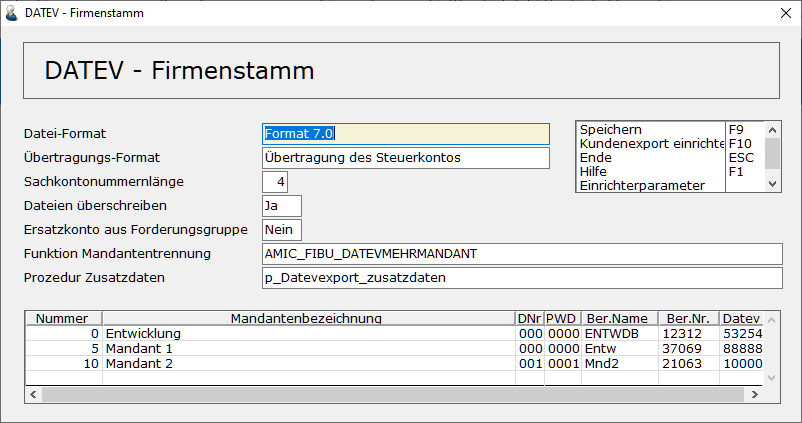Select the Entwicklung row name cell
This screenshot has height=423, width=802.
308,333
